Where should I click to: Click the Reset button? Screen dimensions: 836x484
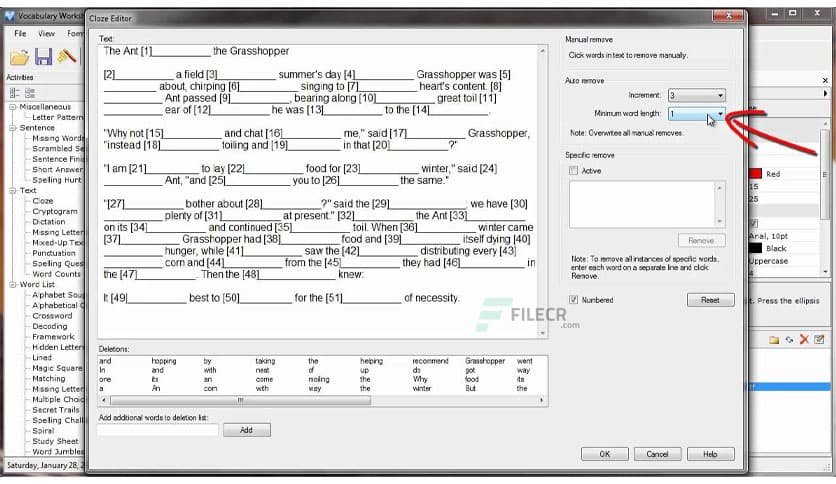[x=711, y=300]
